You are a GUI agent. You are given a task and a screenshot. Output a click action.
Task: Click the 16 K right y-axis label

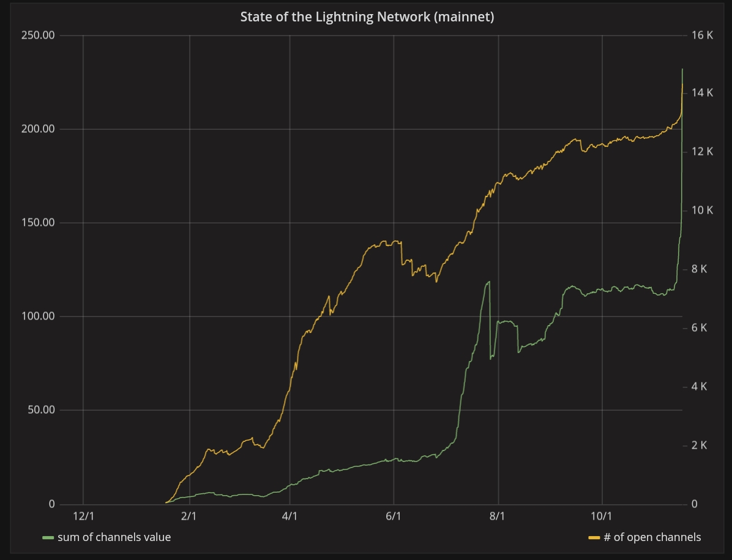702,35
